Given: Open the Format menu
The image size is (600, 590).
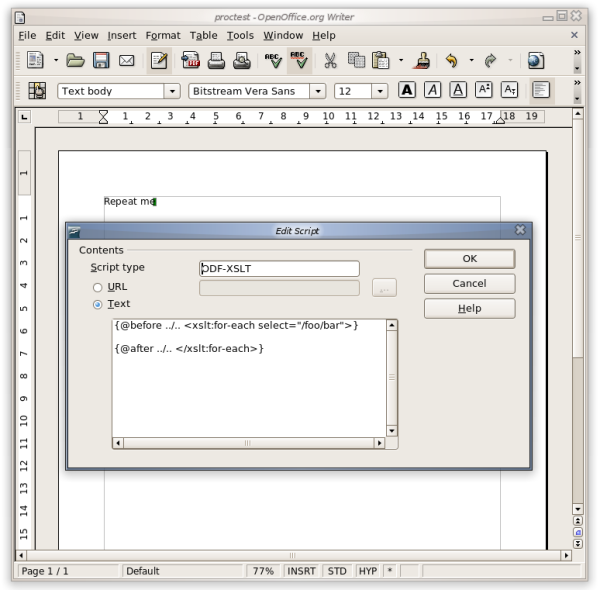Looking at the screenshot, I should [x=163, y=36].
